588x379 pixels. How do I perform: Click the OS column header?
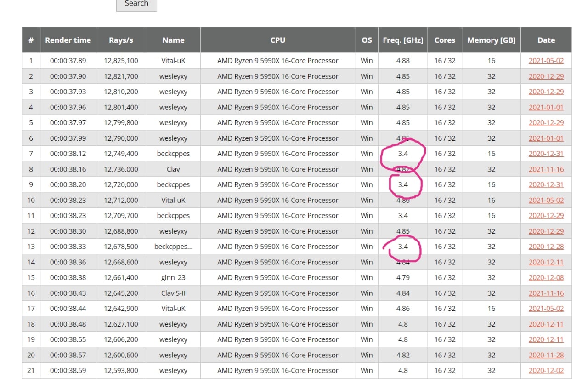point(367,40)
